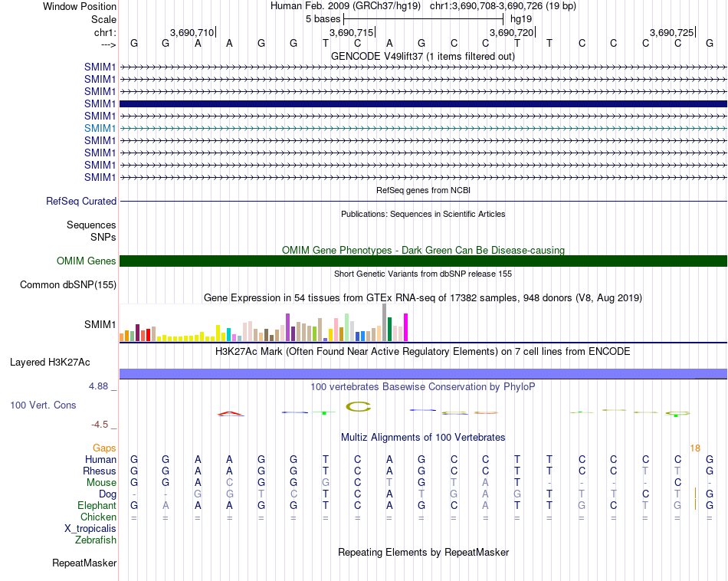The width and height of the screenshot is (728, 581).
Task: Click the RefSeq Curated track label
Action: point(81,201)
